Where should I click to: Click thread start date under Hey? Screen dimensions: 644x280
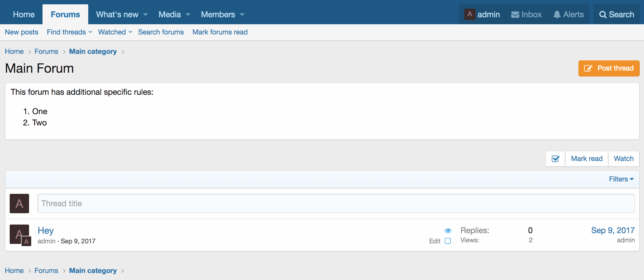tap(78, 241)
